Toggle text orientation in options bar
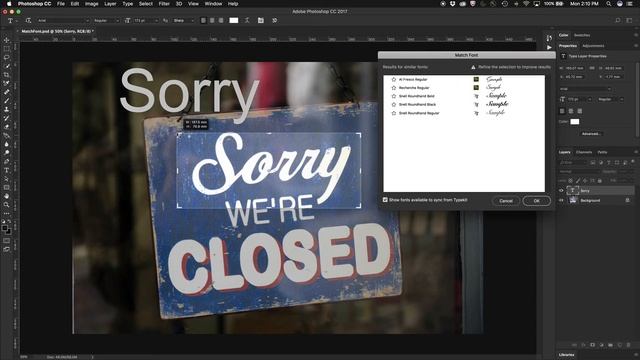The image size is (640, 360). (x=28, y=20)
